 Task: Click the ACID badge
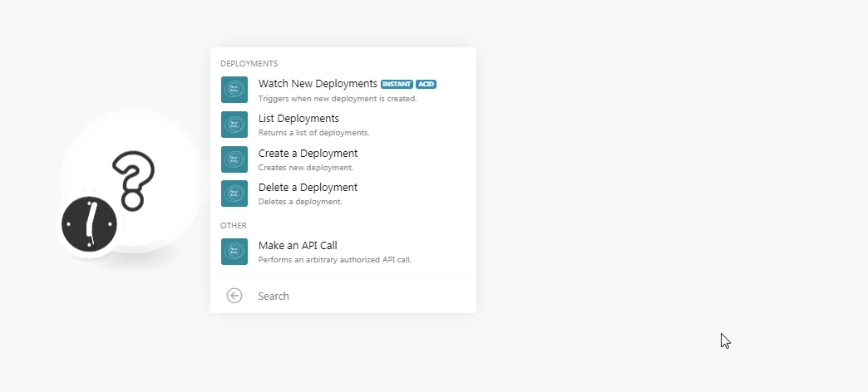tap(426, 84)
